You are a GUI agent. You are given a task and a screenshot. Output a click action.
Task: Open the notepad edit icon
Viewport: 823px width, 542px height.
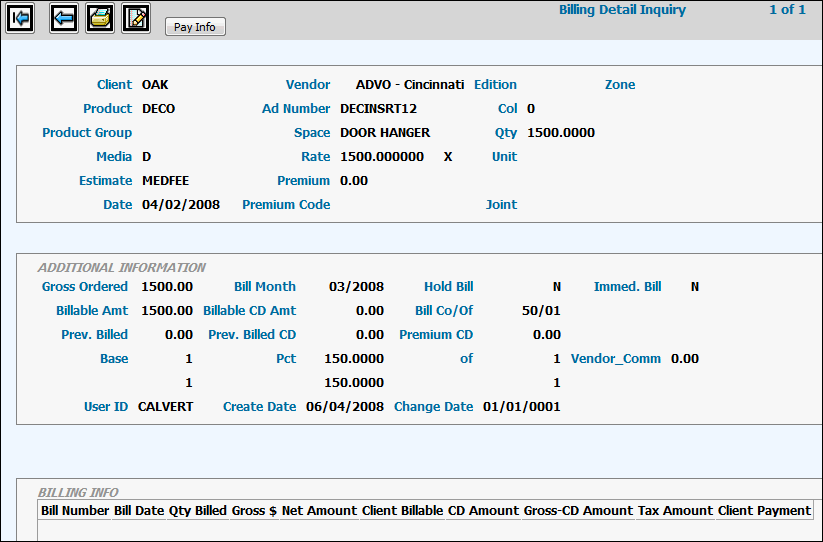pyautogui.click(x=136, y=18)
